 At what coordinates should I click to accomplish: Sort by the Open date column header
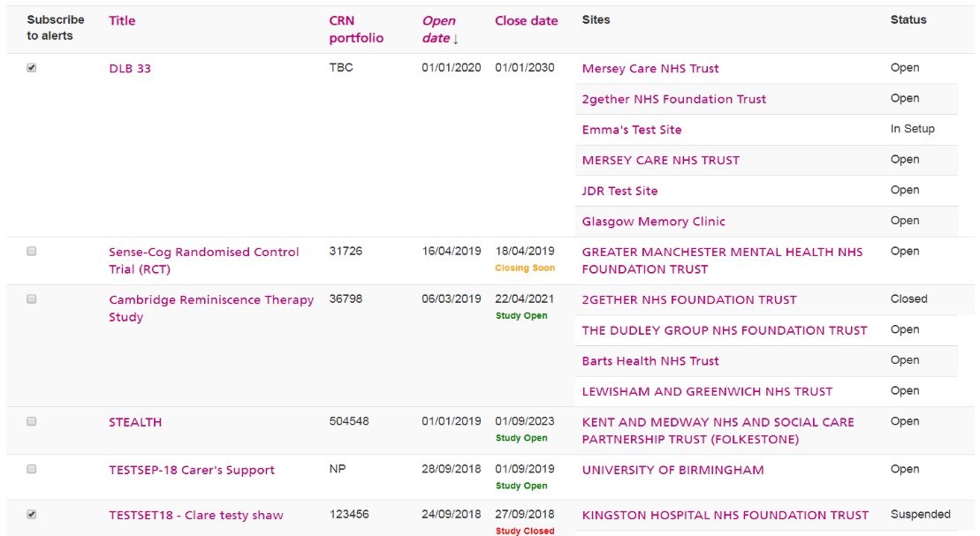click(x=439, y=29)
